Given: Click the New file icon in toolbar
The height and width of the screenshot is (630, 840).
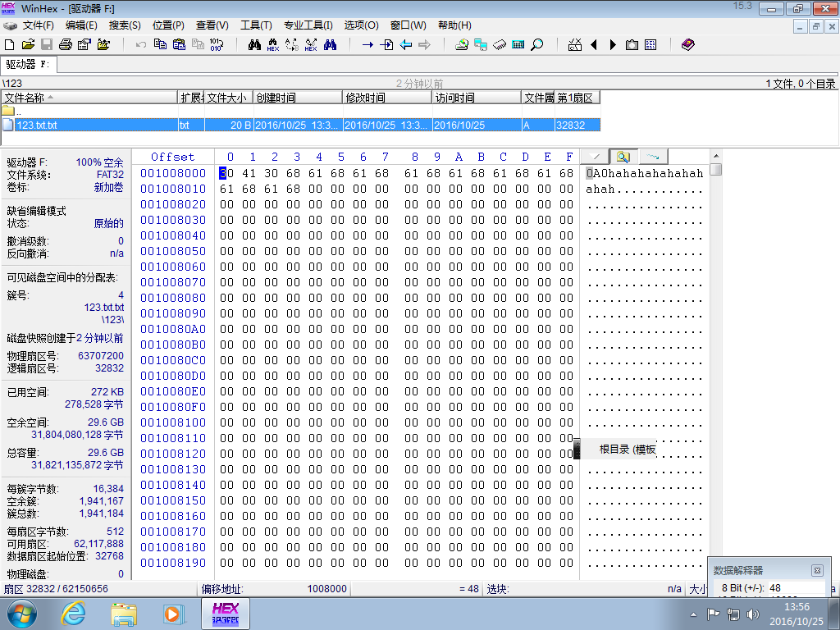Looking at the screenshot, I should pyautogui.click(x=9, y=44).
